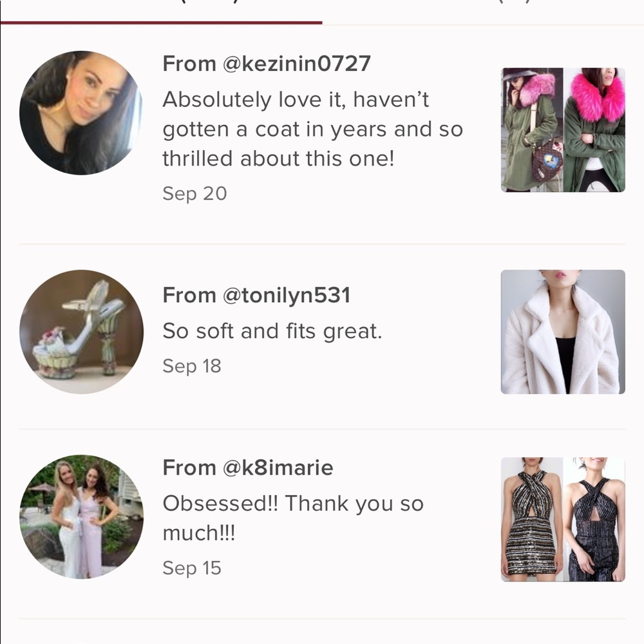Tap the high-heel shoe avatar of tonilyn531
The width and height of the screenshot is (644, 644).
[81, 332]
